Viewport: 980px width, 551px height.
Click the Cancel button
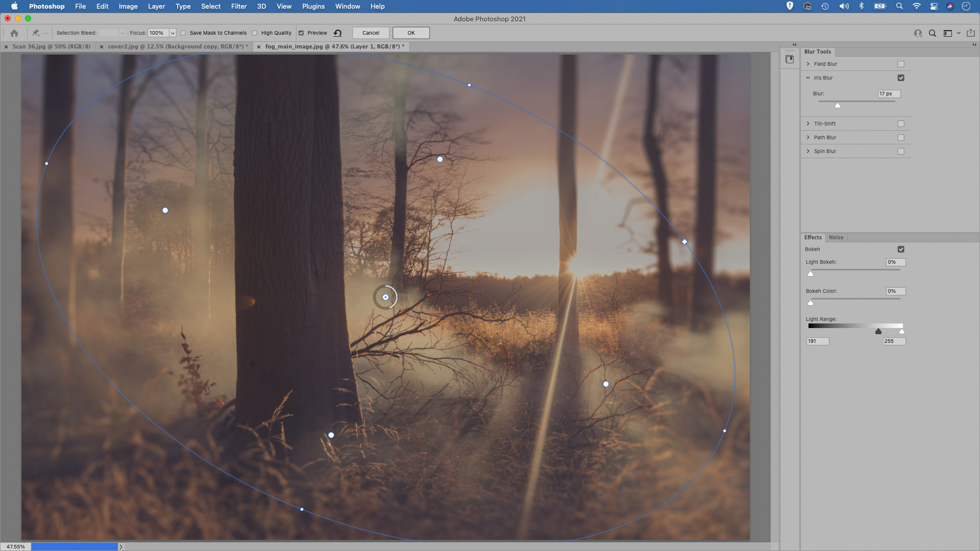coord(371,33)
